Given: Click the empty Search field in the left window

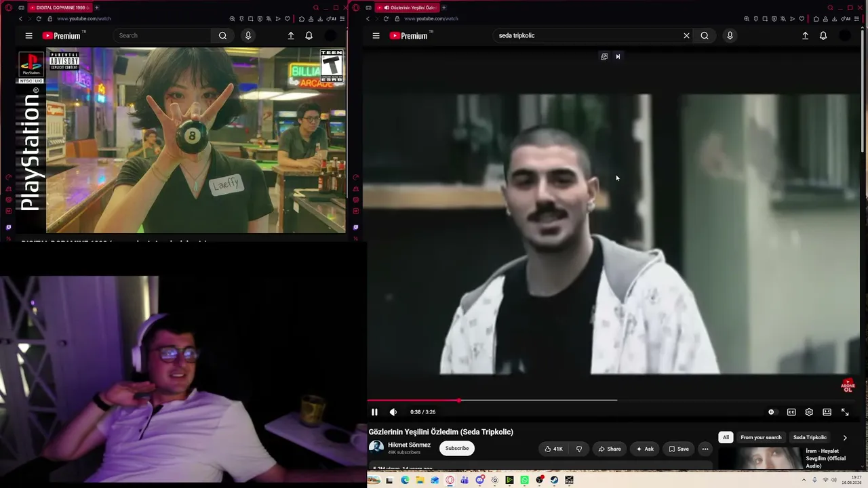Looking at the screenshot, I should 163,35.
